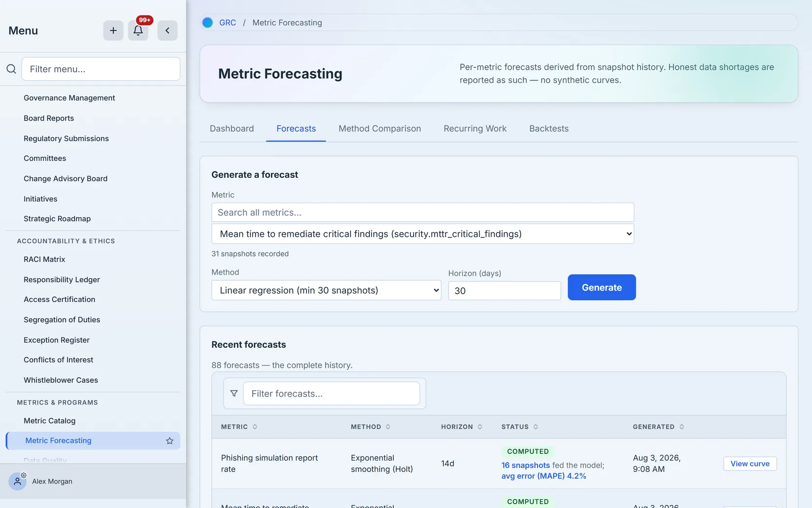Open Responsibility Ledger menu item
The width and height of the screenshot is (812, 508).
click(x=61, y=279)
